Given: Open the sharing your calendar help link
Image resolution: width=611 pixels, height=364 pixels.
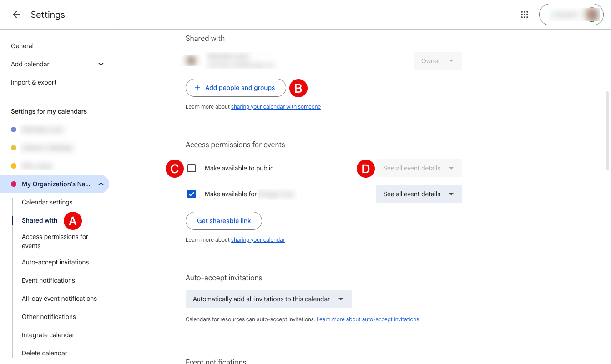Looking at the screenshot, I should tap(258, 239).
